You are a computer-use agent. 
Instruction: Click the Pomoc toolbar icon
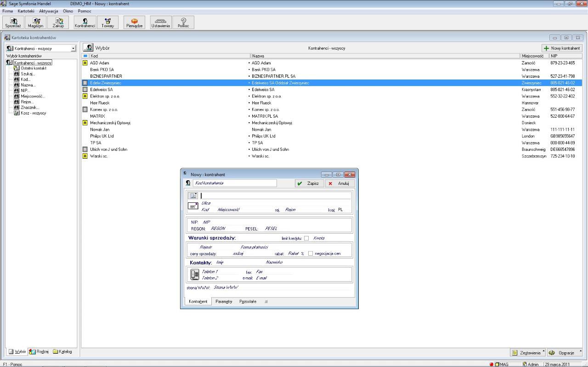coord(183,22)
